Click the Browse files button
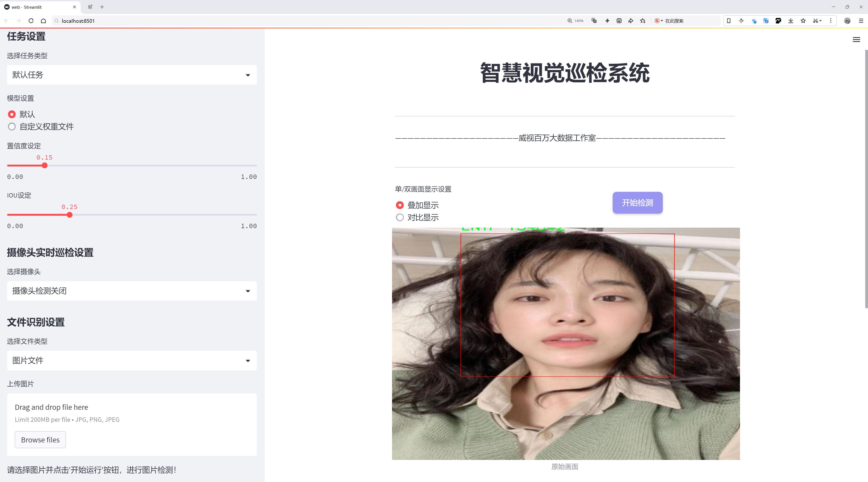 40,440
